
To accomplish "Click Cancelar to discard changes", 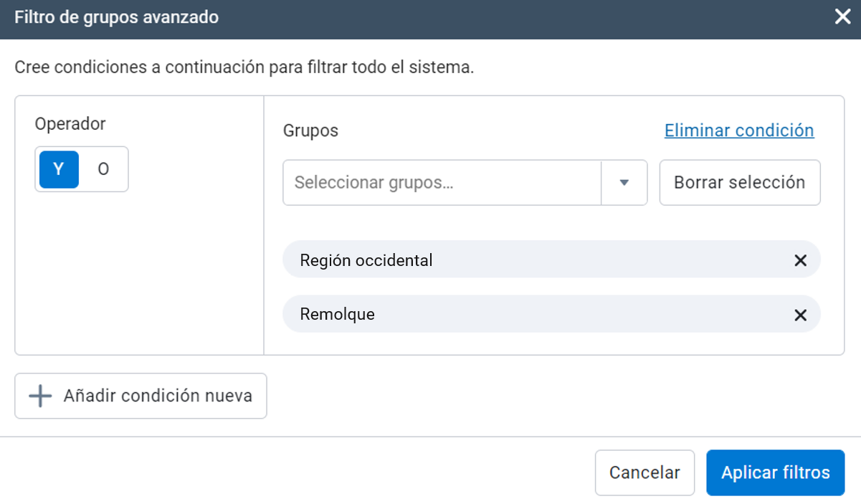I will pos(644,472).
